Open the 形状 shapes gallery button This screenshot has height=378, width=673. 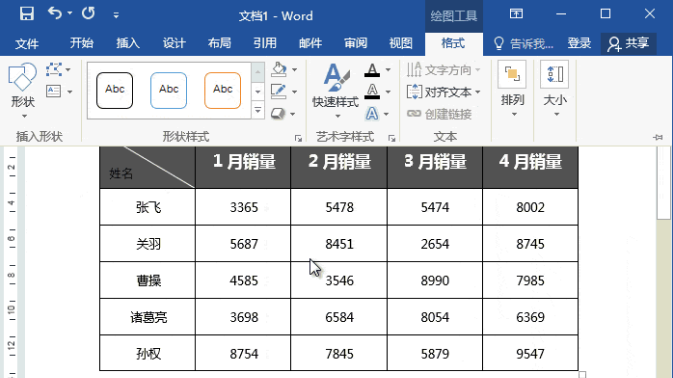(x=23, y=90)
